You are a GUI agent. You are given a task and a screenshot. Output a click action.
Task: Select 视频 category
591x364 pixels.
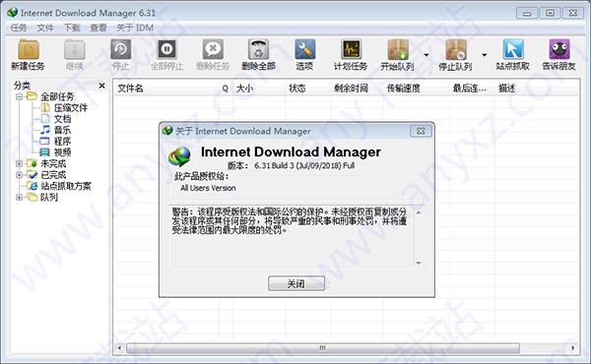point(56,152)
